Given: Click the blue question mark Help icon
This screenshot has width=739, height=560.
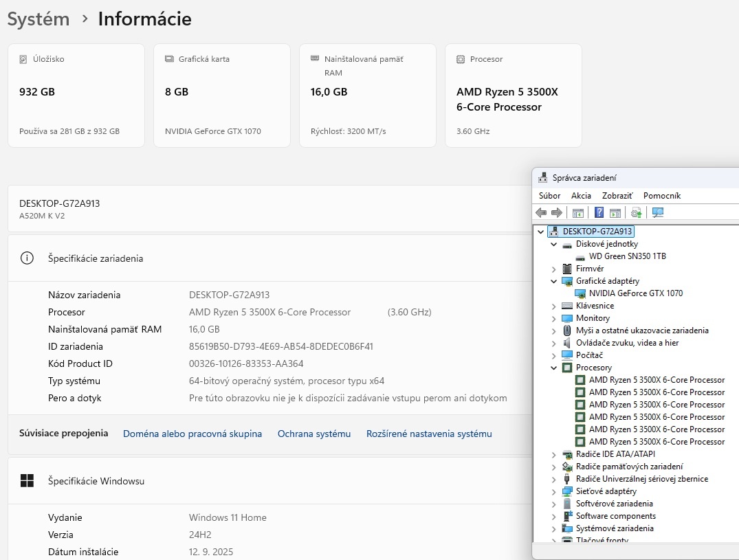Looking at the screenshot, I should coord(599,213).
